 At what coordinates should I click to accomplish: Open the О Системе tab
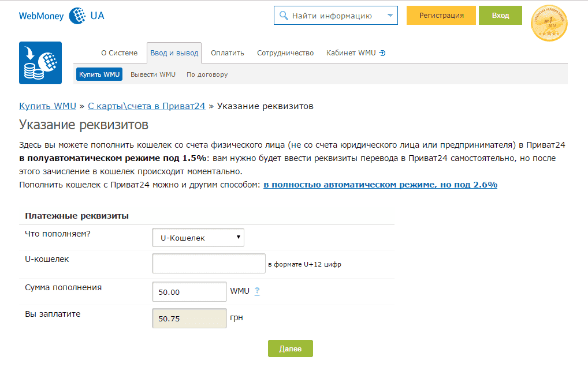click(x=119, y=53)
